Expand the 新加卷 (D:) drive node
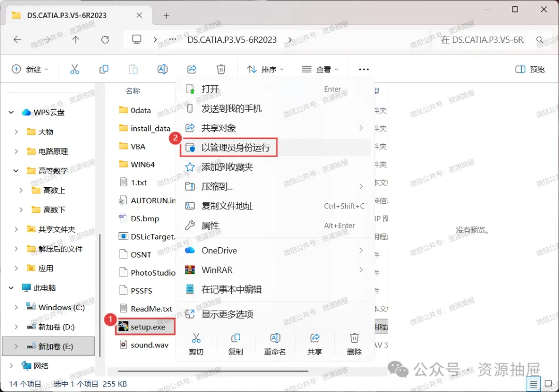Screen dimensions: 559x392 tap(16, 327)
